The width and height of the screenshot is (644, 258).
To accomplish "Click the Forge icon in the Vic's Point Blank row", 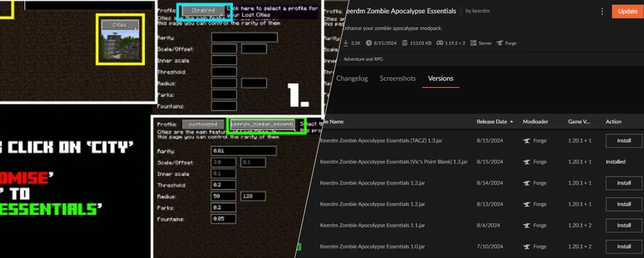I will coord(526,162).
